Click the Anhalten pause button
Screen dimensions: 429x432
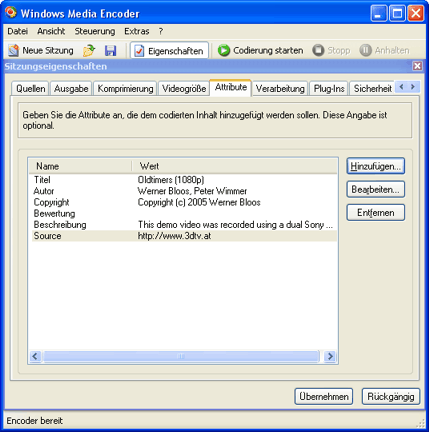(x=384, y=51)
